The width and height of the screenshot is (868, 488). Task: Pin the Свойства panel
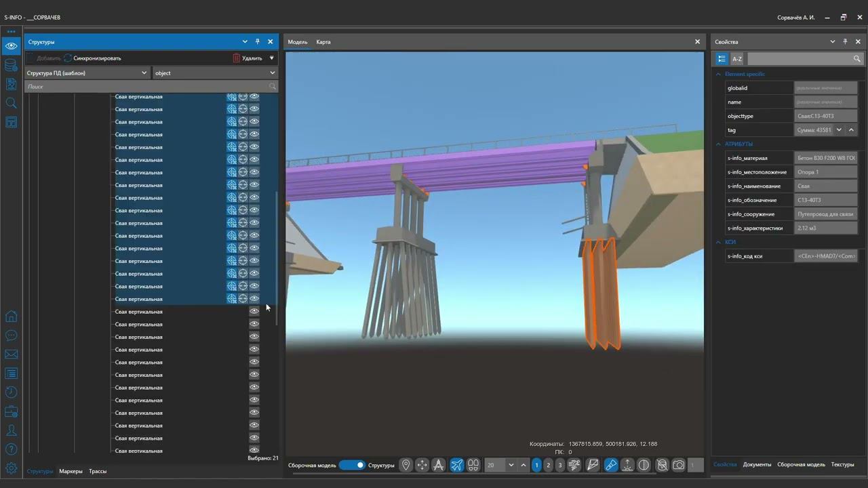[845, 42]
